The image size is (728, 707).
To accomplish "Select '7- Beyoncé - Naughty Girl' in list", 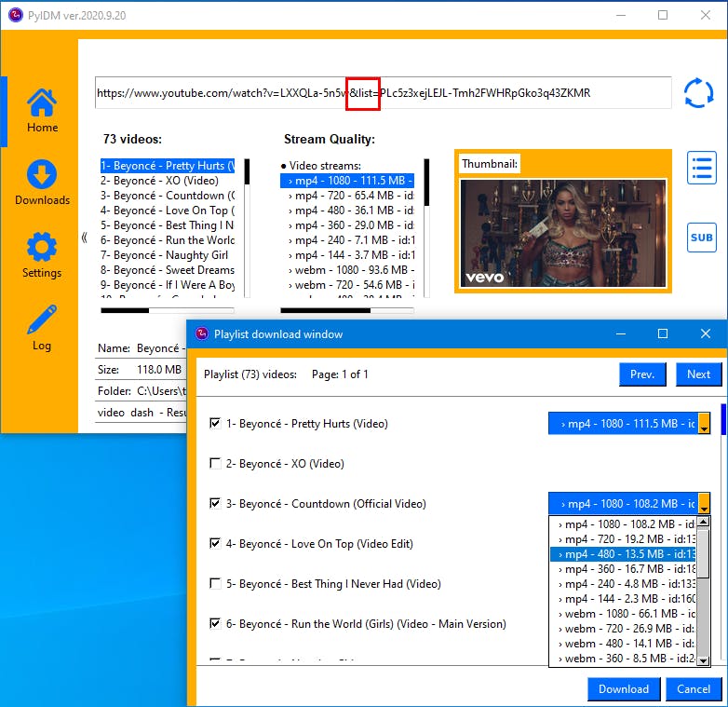I will point(168,254).
